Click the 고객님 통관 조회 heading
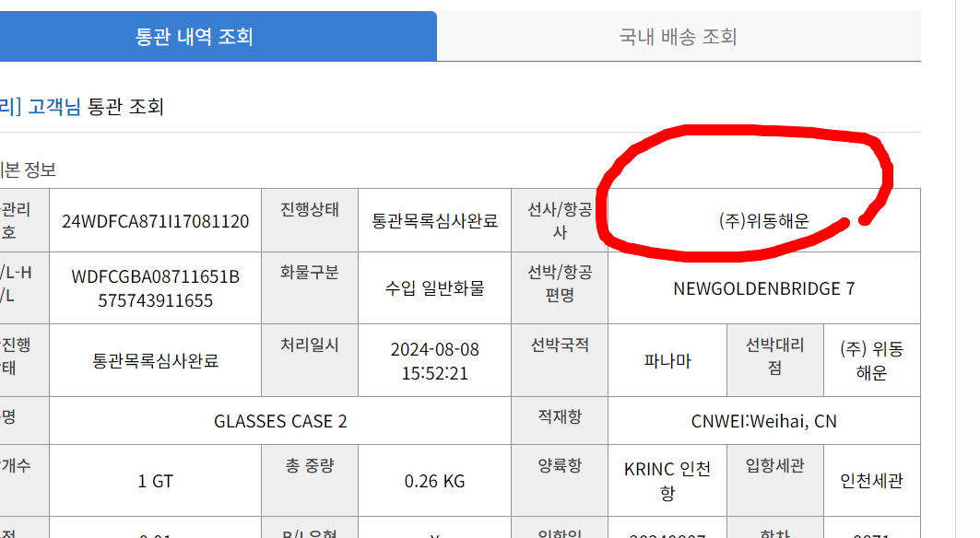 [96, 107]
